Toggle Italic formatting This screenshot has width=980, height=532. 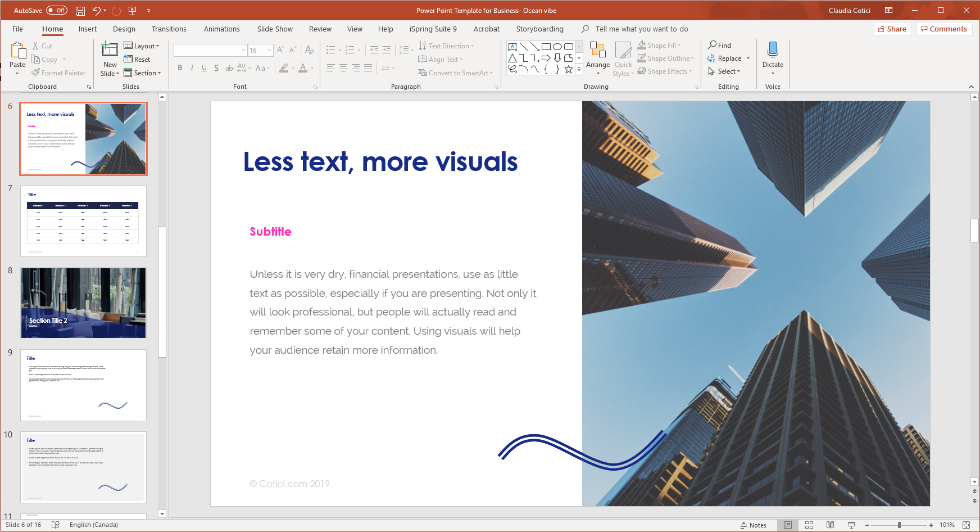(x=192, y=68)
